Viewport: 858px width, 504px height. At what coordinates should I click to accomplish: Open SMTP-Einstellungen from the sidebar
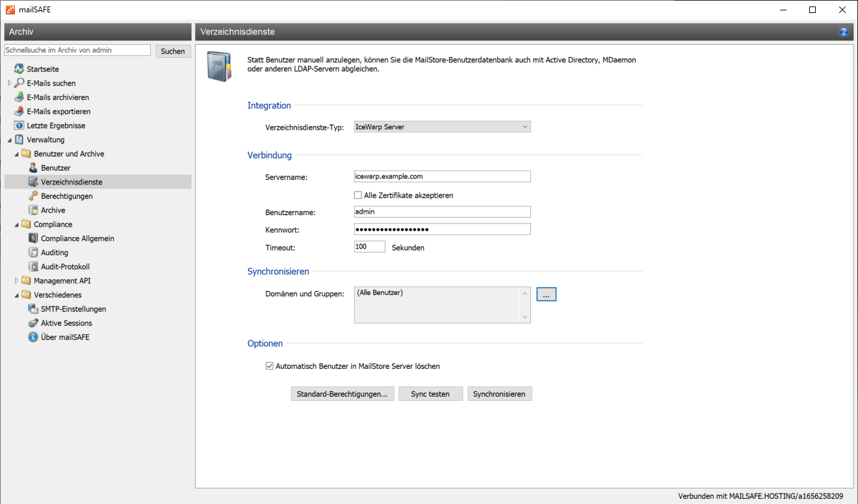pos(73,309)
